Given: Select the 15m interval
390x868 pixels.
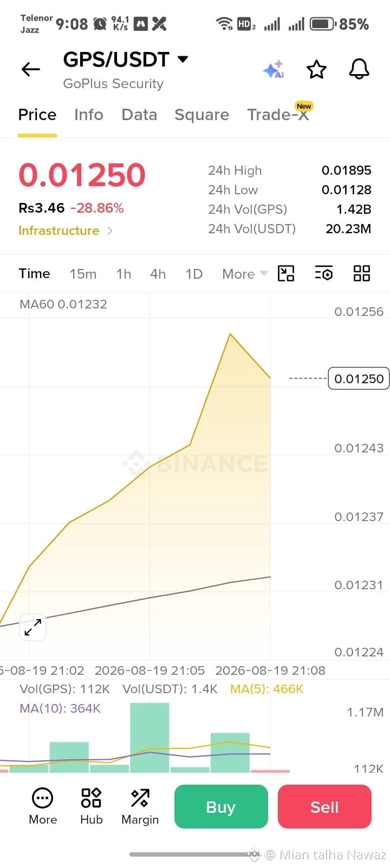Looking at the screenshot, I should (x=83, y=274).
